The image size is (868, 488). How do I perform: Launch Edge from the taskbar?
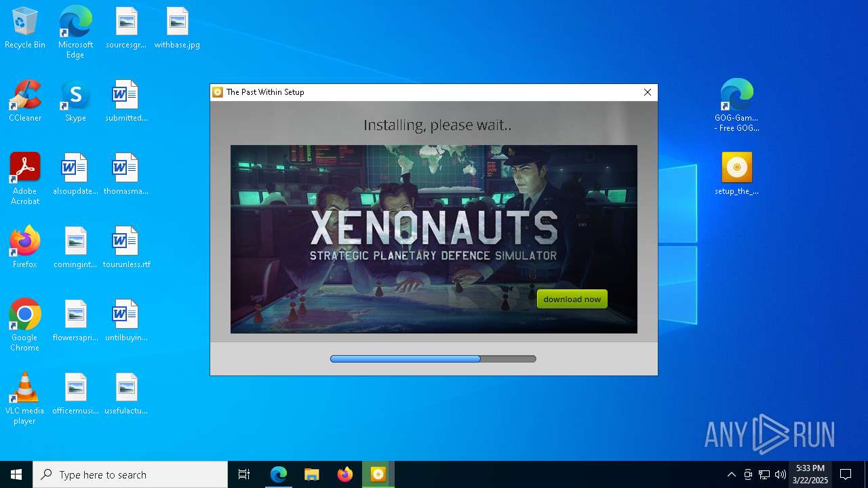pos(279,474)
